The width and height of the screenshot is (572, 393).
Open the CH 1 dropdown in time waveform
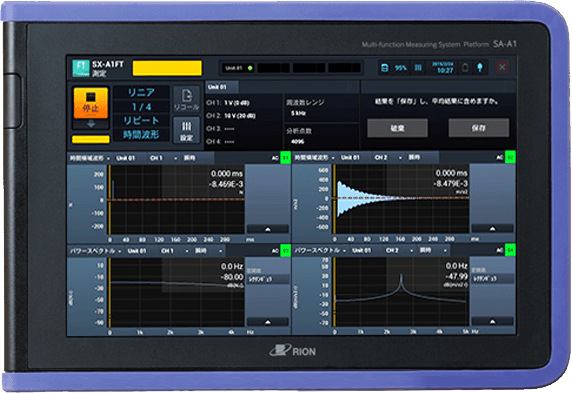163,158
